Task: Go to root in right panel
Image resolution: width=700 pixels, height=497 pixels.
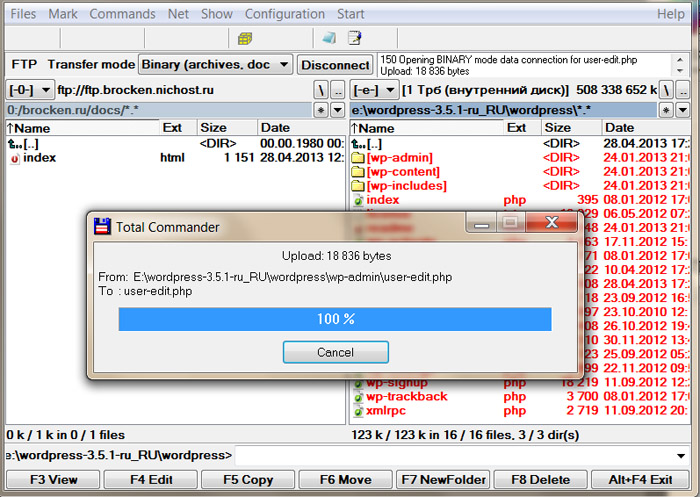Action: (666, 90)
